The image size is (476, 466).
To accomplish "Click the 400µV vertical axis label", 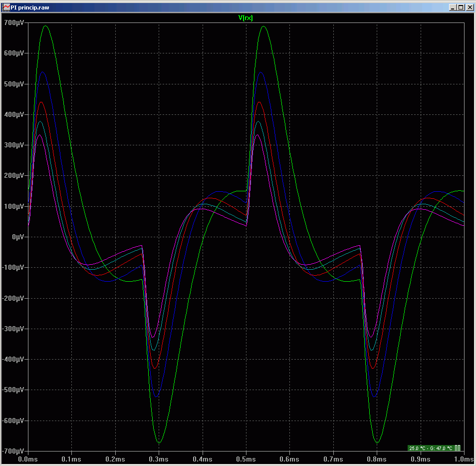I will click(x=14, y=114).
